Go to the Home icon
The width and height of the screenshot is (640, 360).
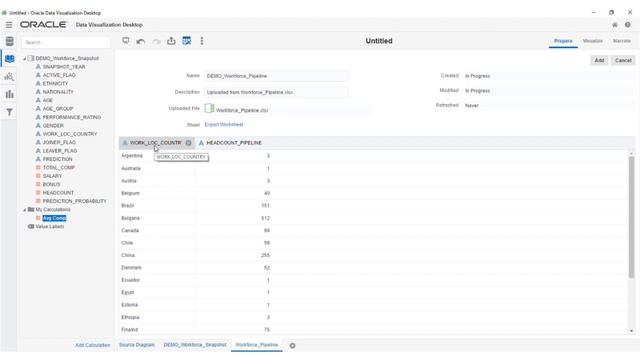[x=615, y=25]
